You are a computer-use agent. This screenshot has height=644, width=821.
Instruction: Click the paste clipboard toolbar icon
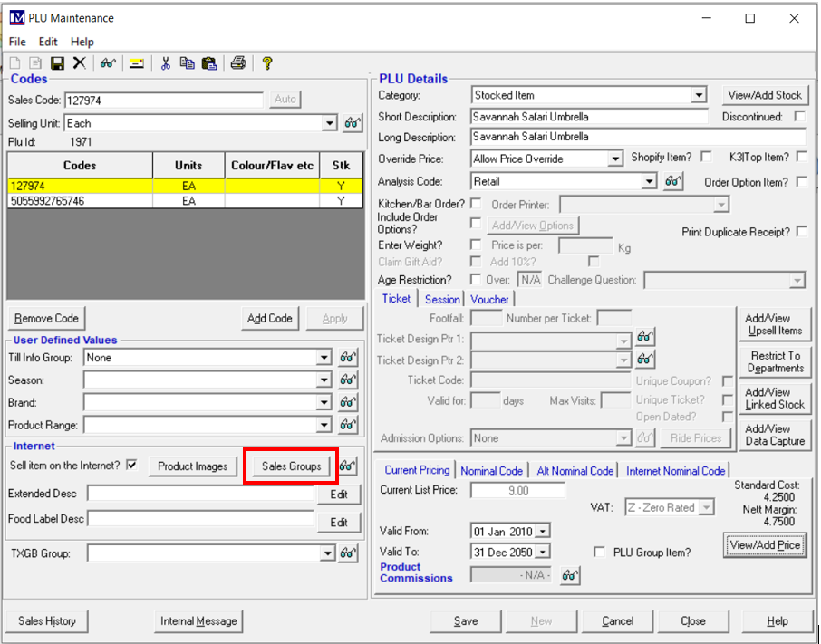tap(209, 62)
